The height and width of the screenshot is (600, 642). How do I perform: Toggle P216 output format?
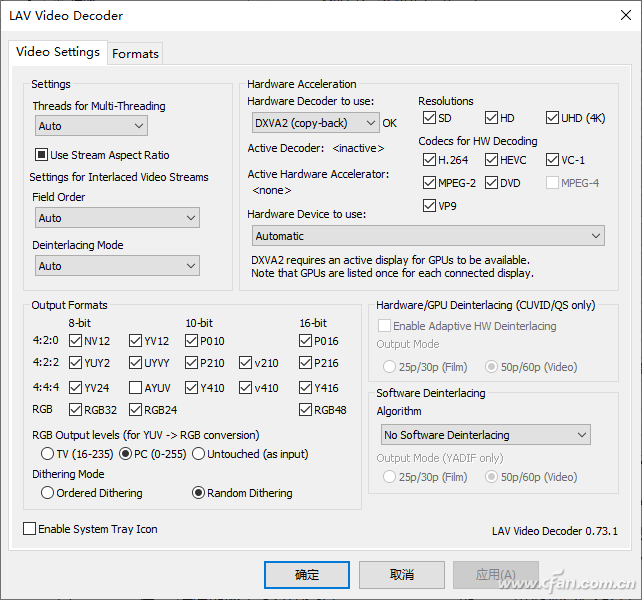pyautogui.click(x=305, y=363)
